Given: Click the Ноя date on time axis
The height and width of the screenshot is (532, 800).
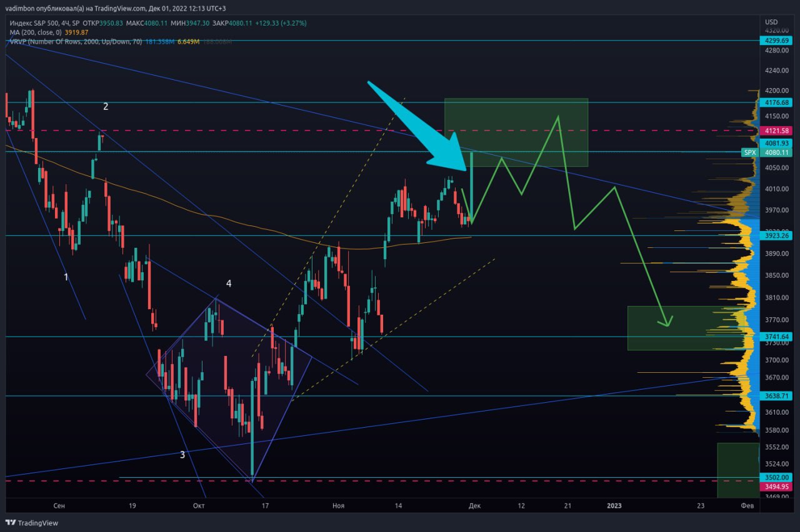Looking at the screenshot, I should point(338,506).
